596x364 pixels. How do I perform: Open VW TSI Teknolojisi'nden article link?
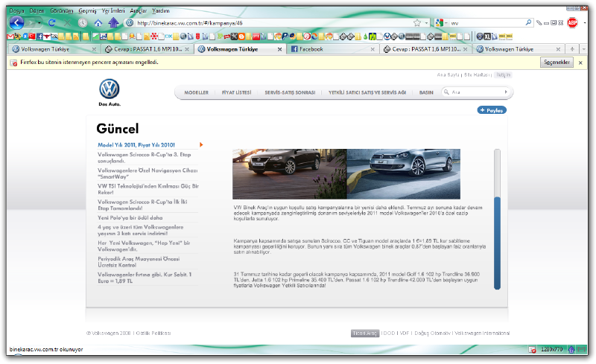point(148,189)
